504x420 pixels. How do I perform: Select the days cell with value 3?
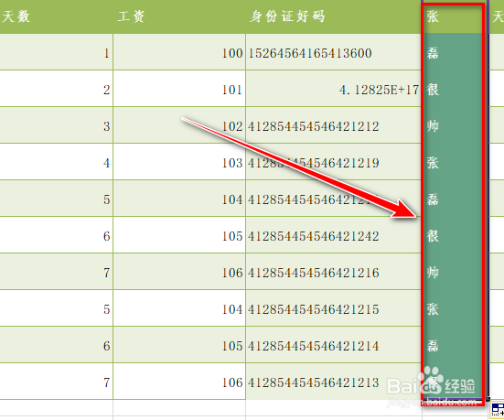tap(56, 125)
